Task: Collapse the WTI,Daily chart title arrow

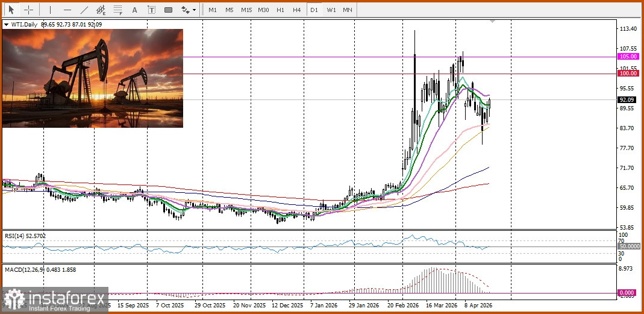Action: 6,25
